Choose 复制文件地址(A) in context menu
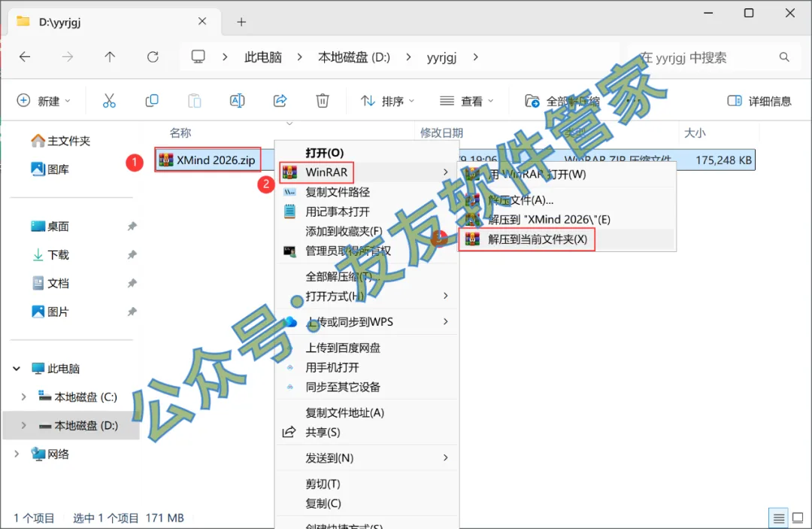812x529 pixels. coord(366,413)
